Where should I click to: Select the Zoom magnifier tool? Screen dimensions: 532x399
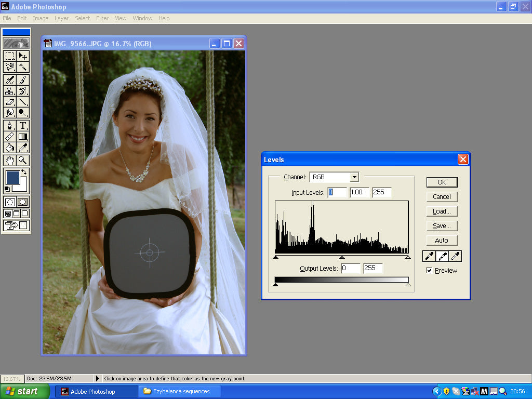coord(23,160)
